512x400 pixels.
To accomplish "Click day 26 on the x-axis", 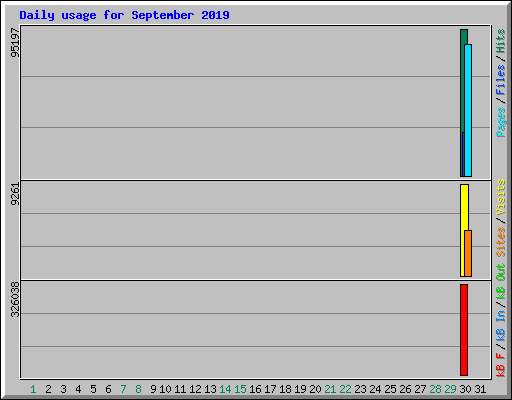I will pyautogui.click(x=405, y=389).
